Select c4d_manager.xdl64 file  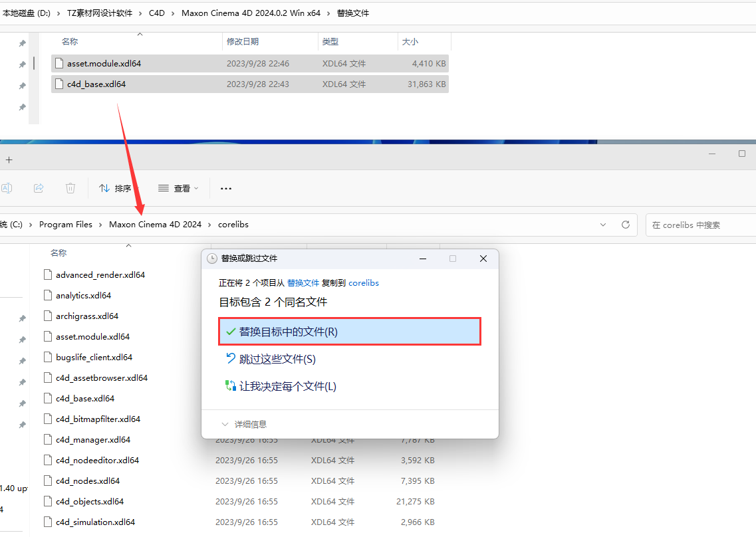93,439
